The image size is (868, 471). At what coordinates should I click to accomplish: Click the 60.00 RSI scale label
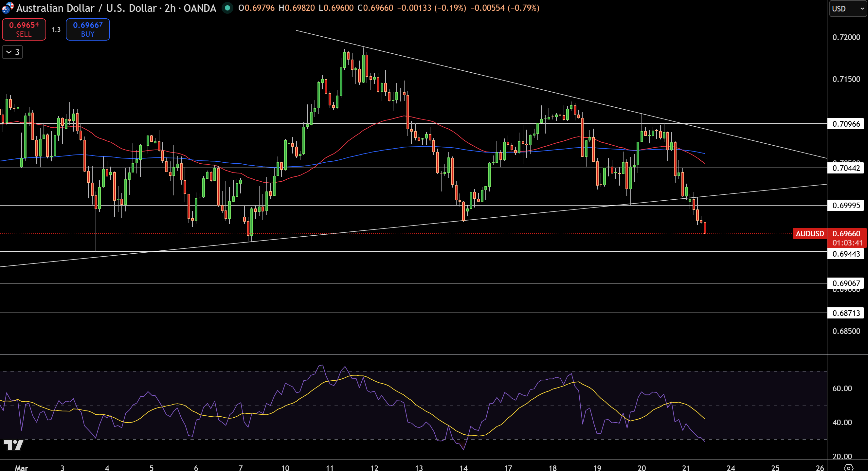point(842,389)
